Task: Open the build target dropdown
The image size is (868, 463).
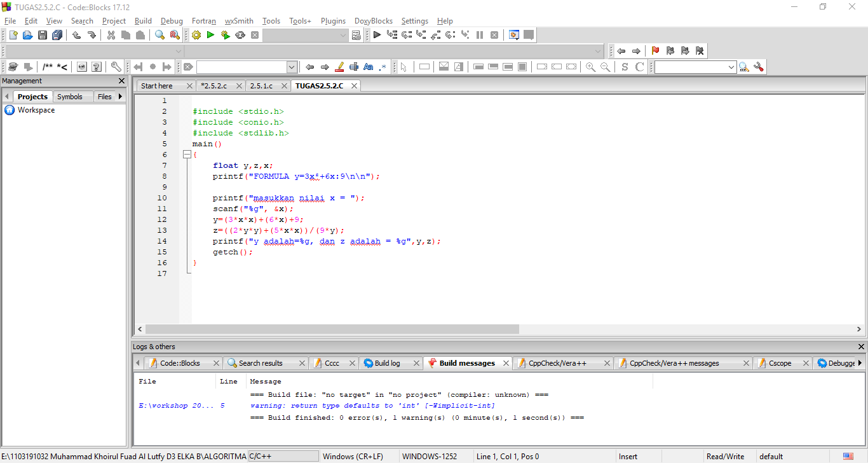Action: tap(343, 35)
